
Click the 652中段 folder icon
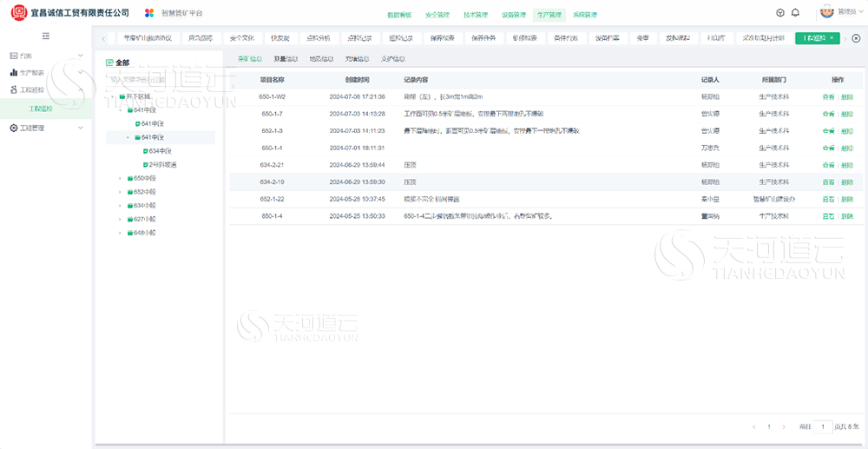130,192
